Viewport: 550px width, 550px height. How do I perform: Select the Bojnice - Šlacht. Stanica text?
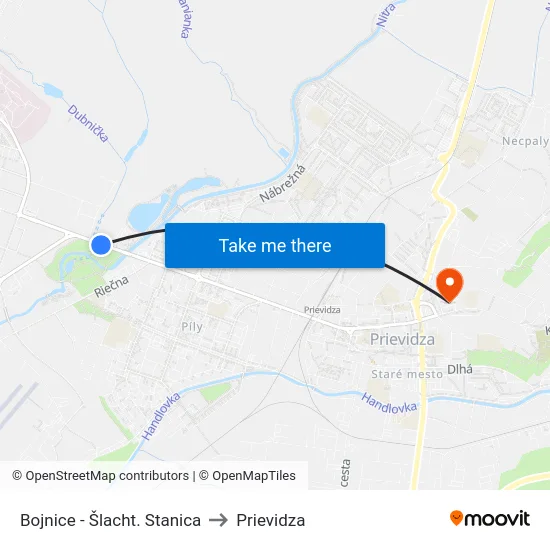coord(110,520)
